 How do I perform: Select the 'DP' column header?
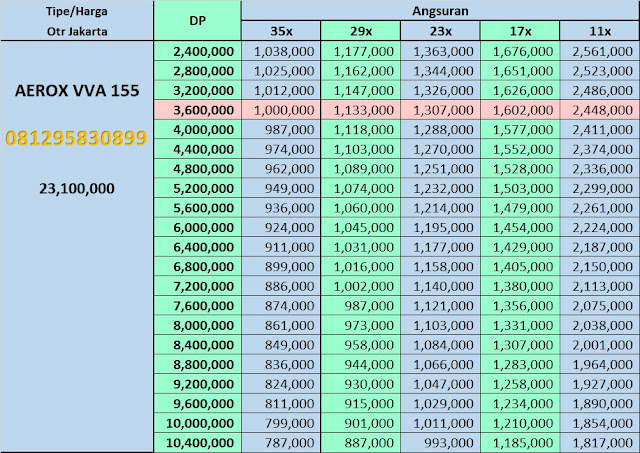click(198, 20)
